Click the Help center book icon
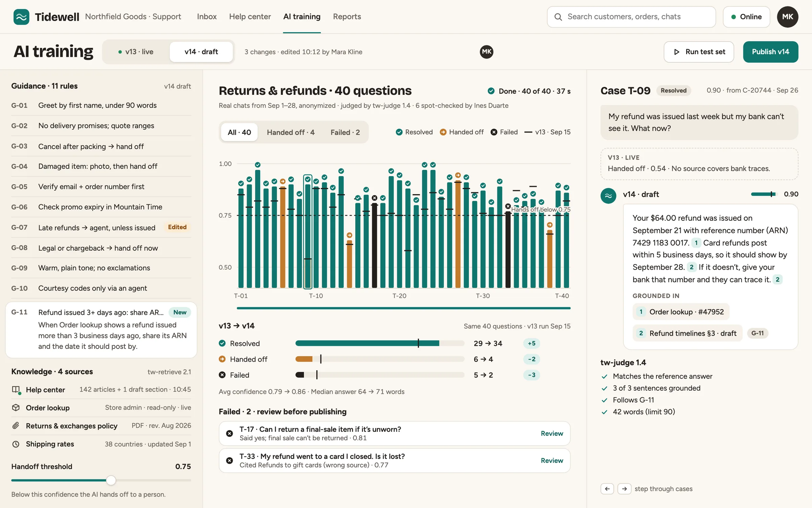The width and height of the screenshot is (812, 508). pos(16,390)
